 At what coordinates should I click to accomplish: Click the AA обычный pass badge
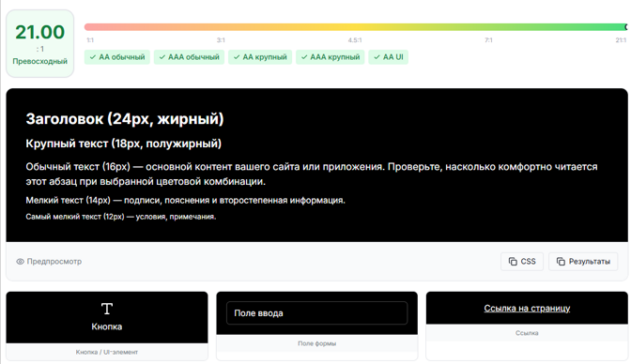[x=117, y=57]
